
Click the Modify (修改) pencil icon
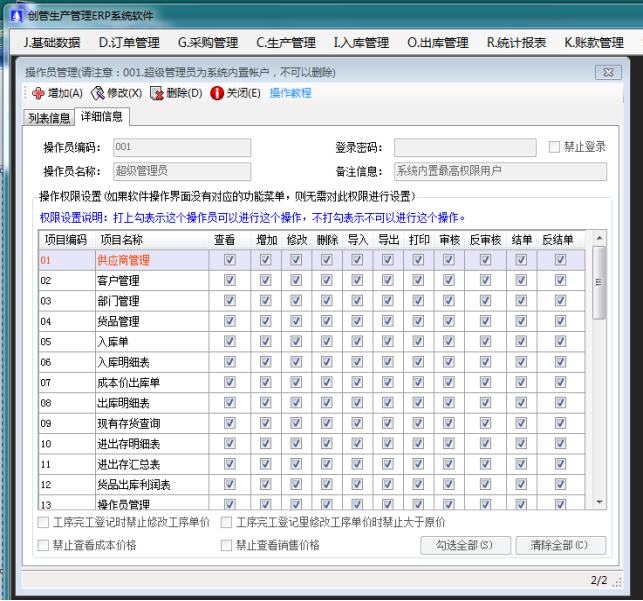(98, 93)
